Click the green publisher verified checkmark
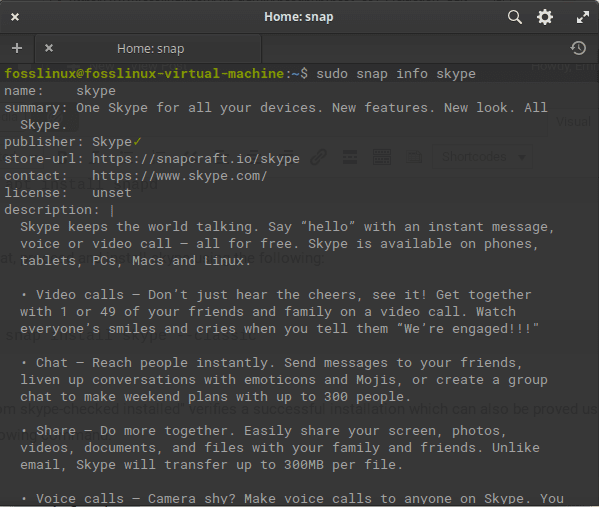This screenshot has width=599, height=507. 137,142
